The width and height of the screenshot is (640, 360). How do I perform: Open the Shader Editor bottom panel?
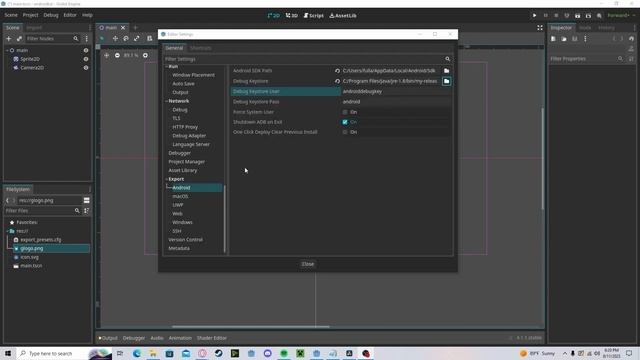pyautogui.click(x=211, y=338)
